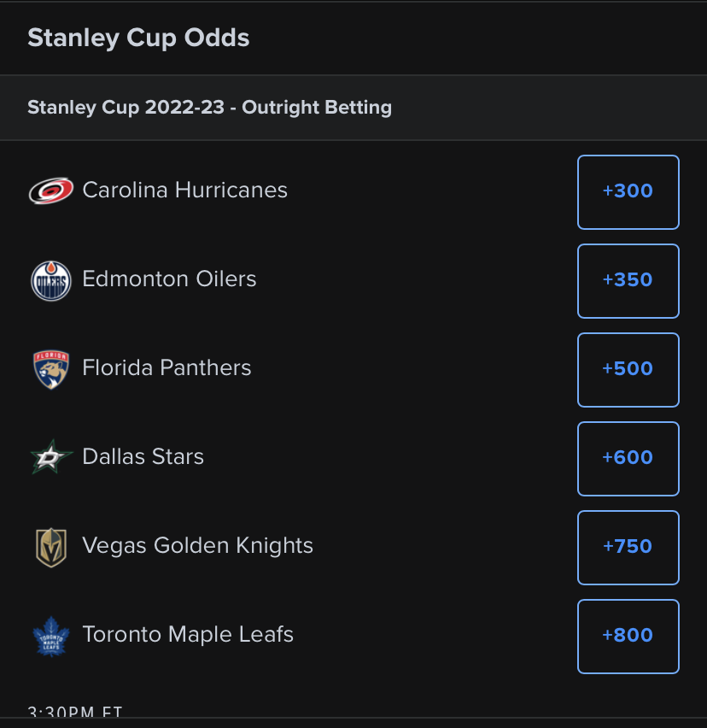The height and width of the screenshot is (728, 707).
Task: Click the Carolina Hurricanes team logo
Action: (51, 191)
